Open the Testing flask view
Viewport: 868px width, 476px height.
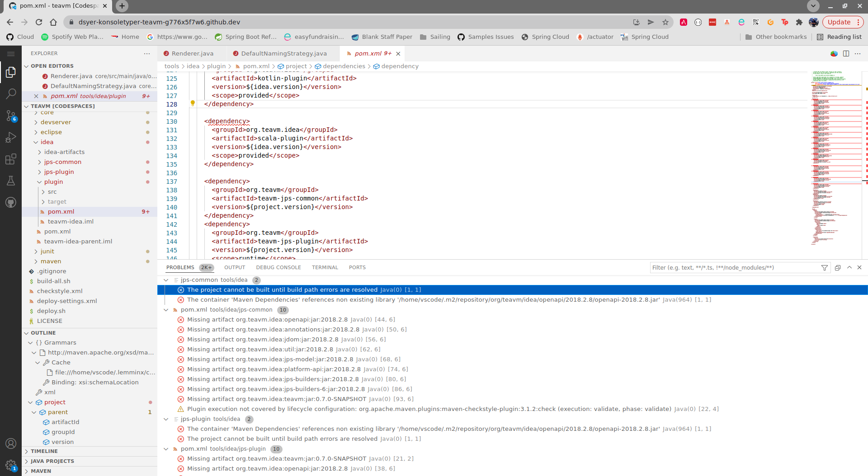click(11, 181)
